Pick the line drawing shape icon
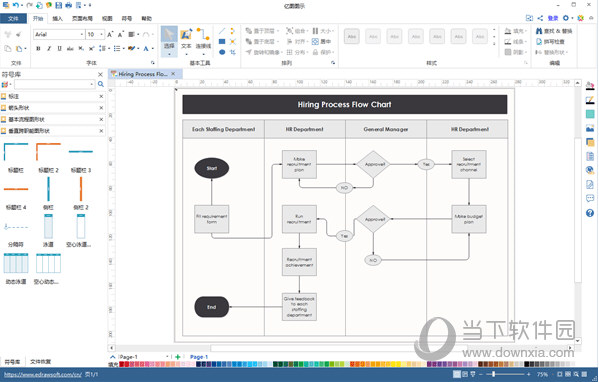The image size is (599, 382). pos(222,31)
